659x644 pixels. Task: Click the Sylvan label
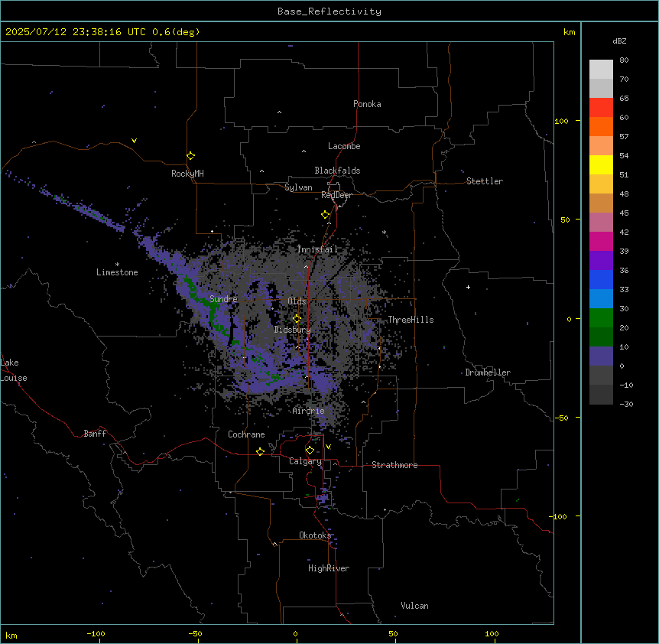298,187
